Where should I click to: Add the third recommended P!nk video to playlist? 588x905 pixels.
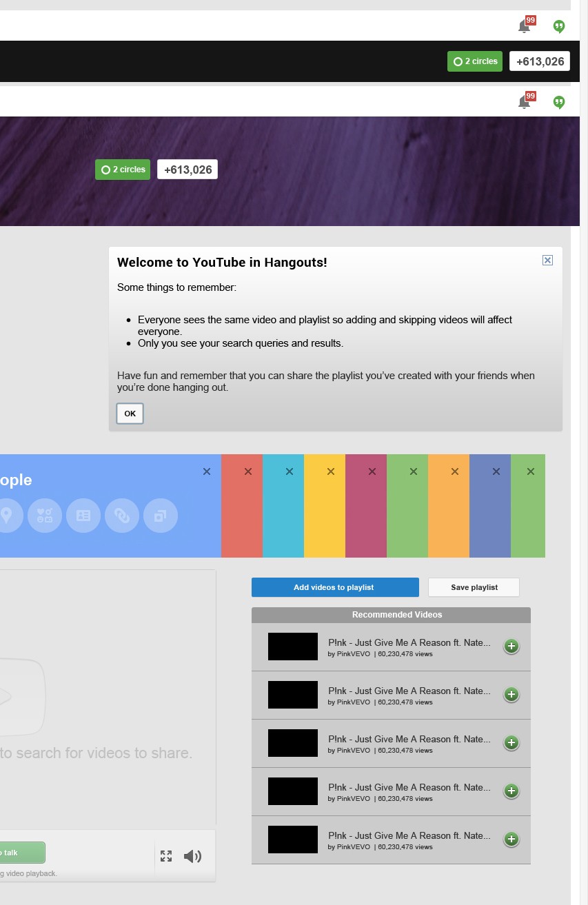tap(511, 743)
